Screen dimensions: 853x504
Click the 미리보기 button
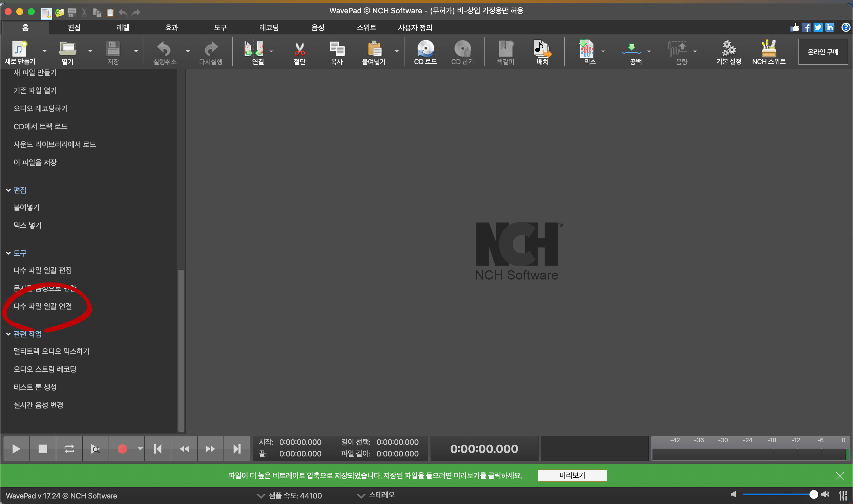coord(572,475)
